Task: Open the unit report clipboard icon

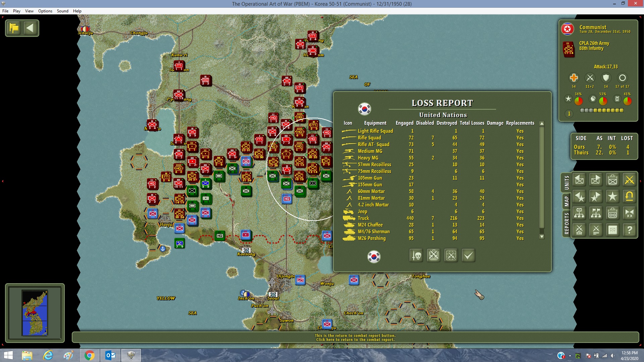Action: click(x=613, y=180)
